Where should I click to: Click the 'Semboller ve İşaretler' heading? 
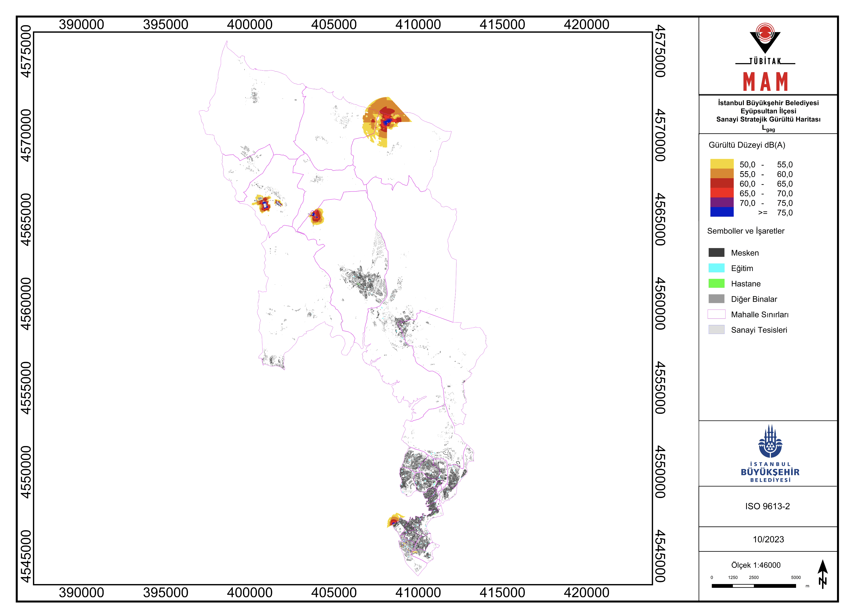click(x=746, y=231)
